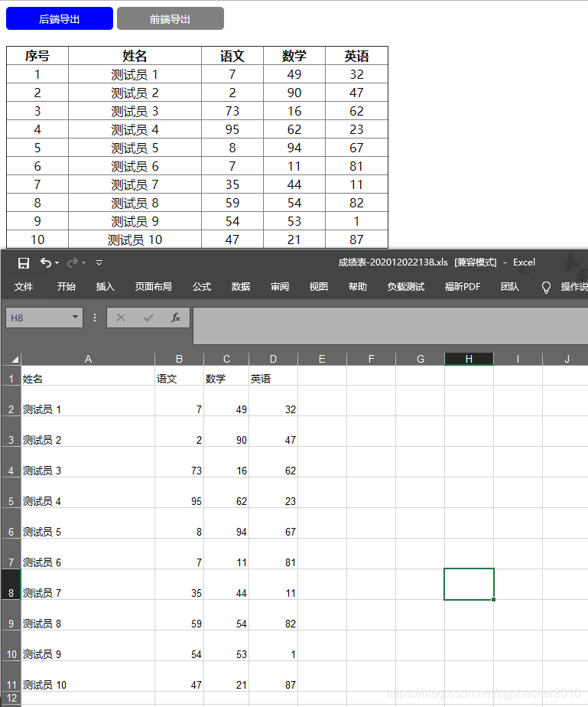Select column F header
This screenshot has height=707, width=588.
[x=372, y=359]
